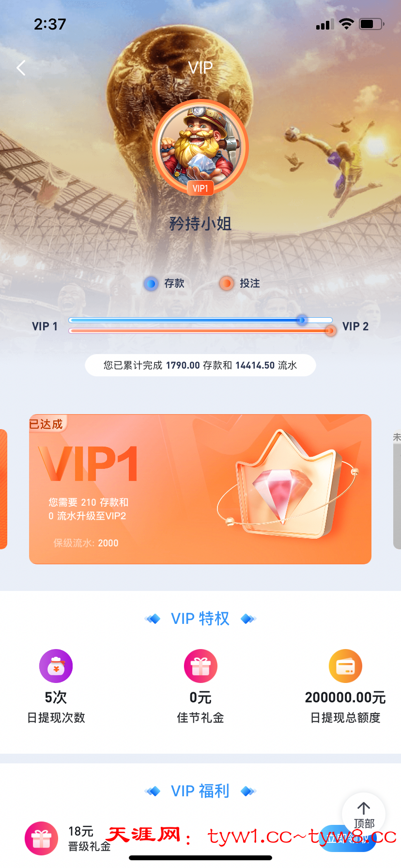Tap the daily withdrawal count money bag icon
This screenshot has width=401, height=868.
(56, 666)
